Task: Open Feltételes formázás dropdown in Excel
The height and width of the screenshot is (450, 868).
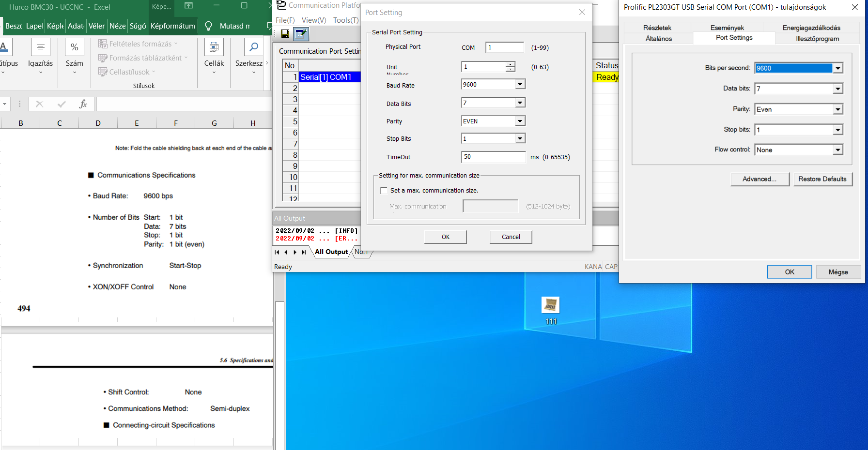Action: point(138,44)
